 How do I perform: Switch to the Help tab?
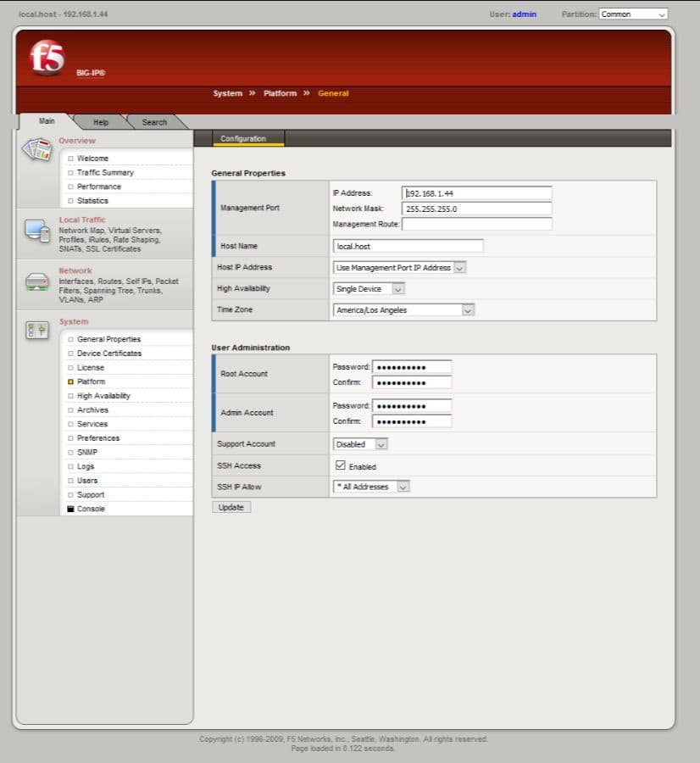click(100, 122)
